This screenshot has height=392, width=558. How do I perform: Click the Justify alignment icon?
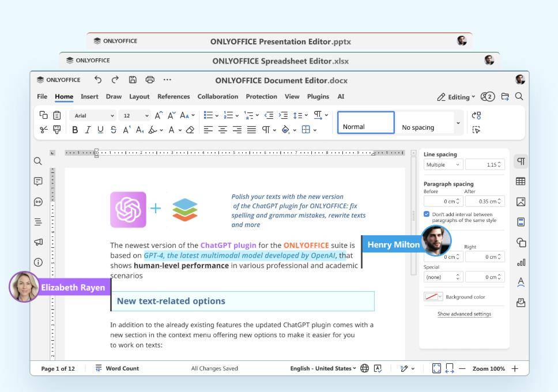click(251, 130)
